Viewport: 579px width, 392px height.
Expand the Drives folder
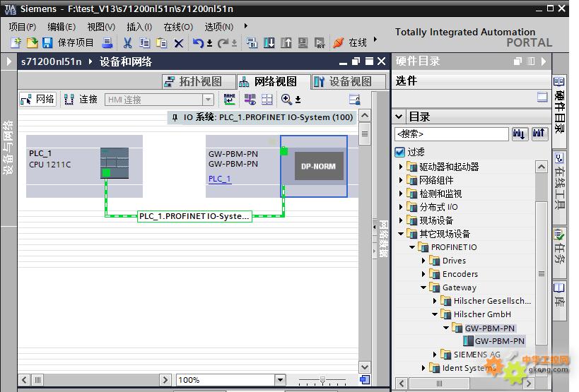423,261
